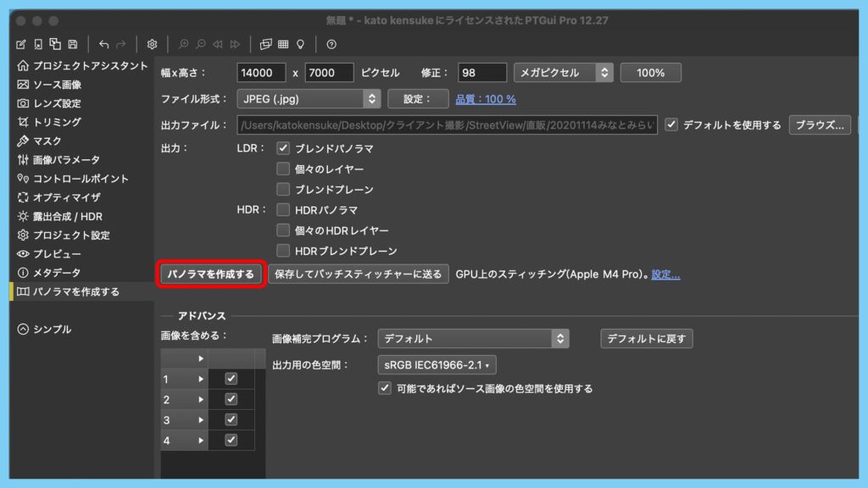Click the 品質 : 100 % link
This screenshot has width=868, height=488.
tap(486, 99)
